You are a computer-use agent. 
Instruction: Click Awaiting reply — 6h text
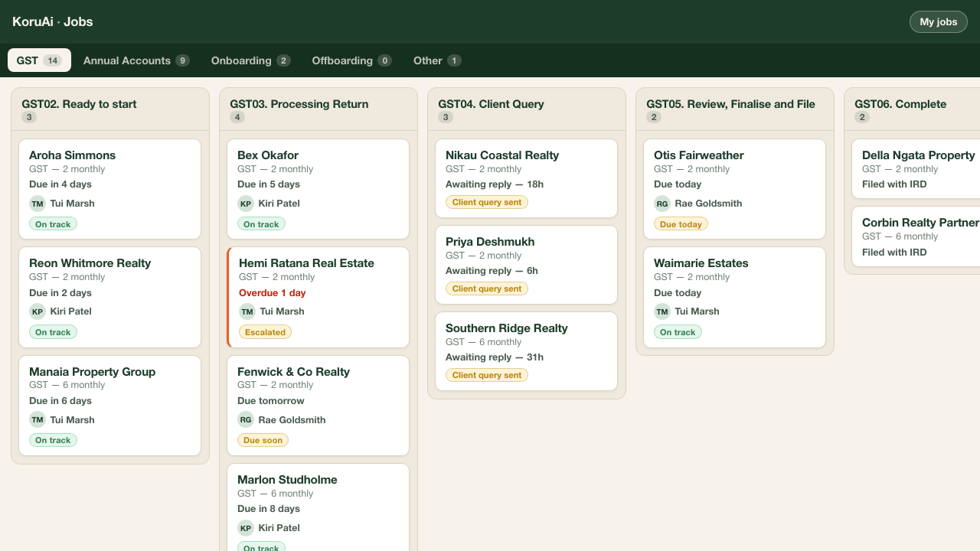click(492, 271)
